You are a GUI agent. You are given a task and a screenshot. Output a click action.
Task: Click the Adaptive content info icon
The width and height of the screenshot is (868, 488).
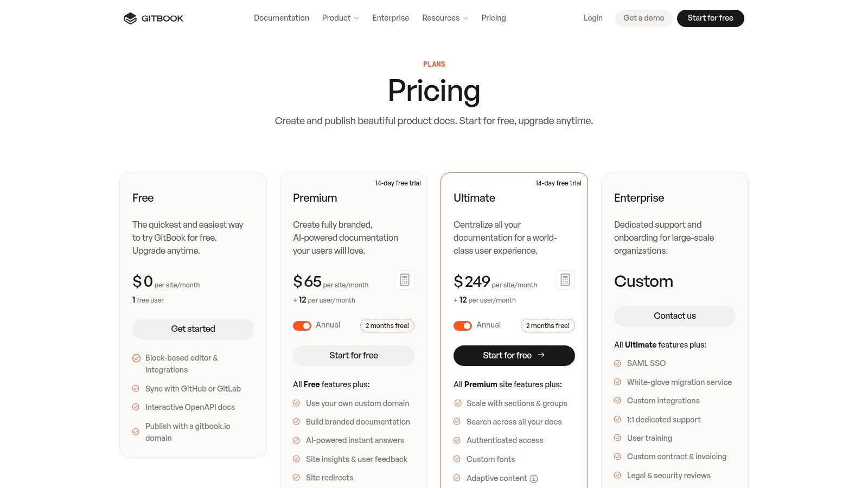[x=534, y=478]
